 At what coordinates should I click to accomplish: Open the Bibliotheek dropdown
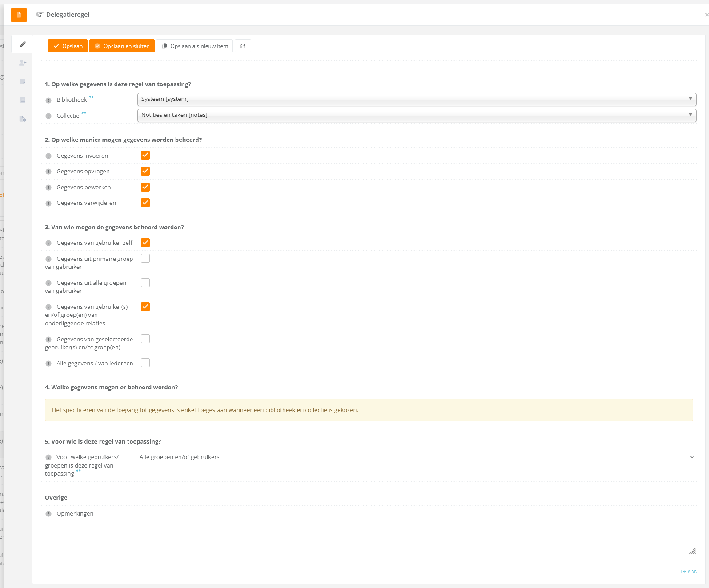416,99
